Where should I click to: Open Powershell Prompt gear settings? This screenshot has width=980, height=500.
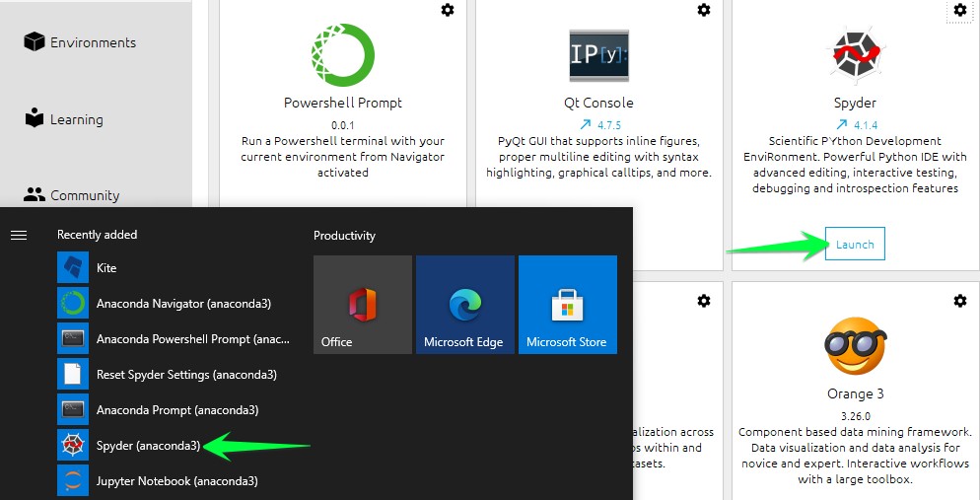point(448,10)
